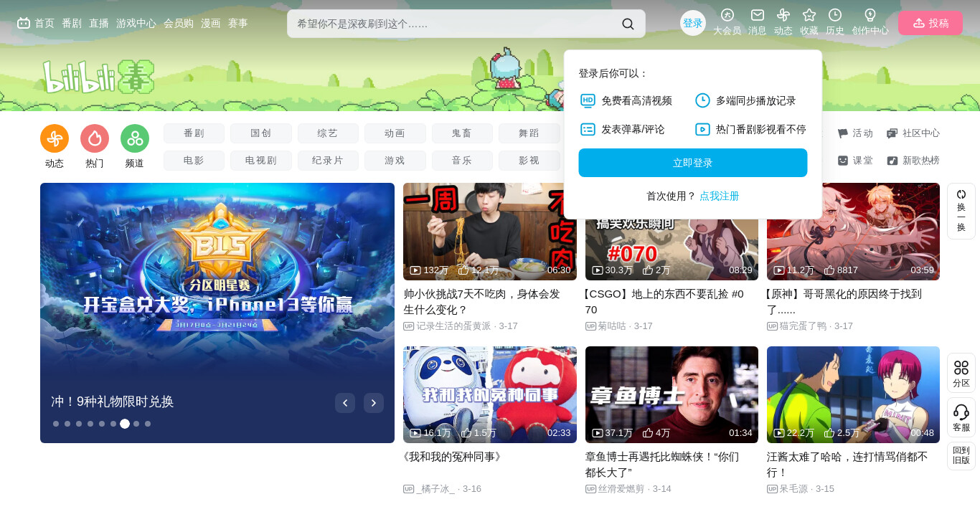The width and height of the screenshot is (980, 522).
Task: Open 活动 flag icon link
Action: (855, 133)
